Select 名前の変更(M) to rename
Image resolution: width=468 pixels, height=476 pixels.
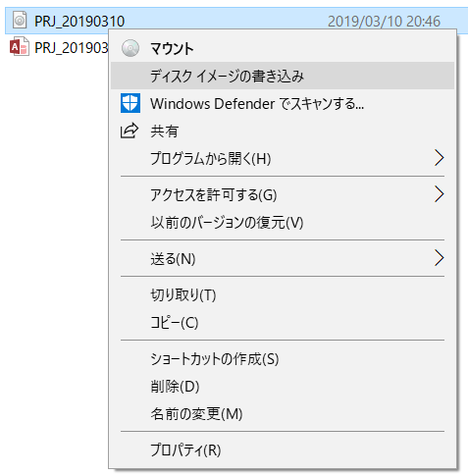pyautogui.click(x=283, y=414)
